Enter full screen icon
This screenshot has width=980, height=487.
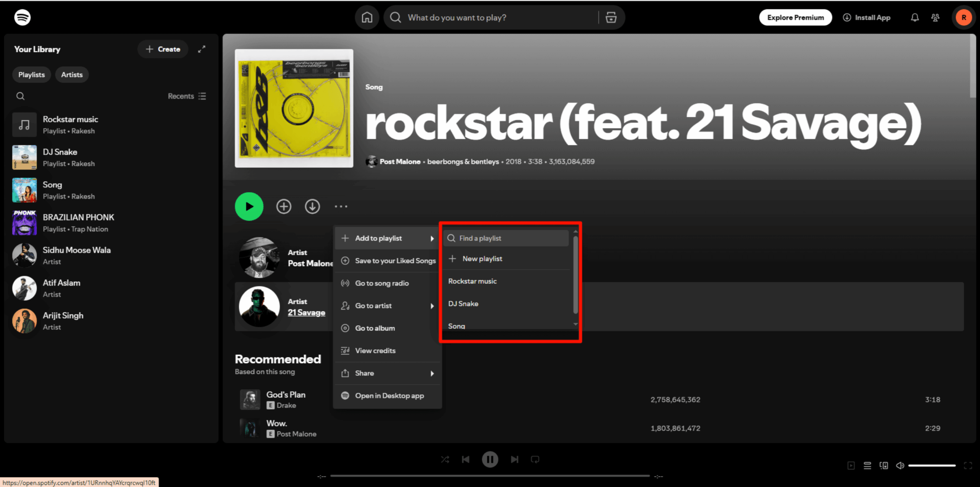968,466
